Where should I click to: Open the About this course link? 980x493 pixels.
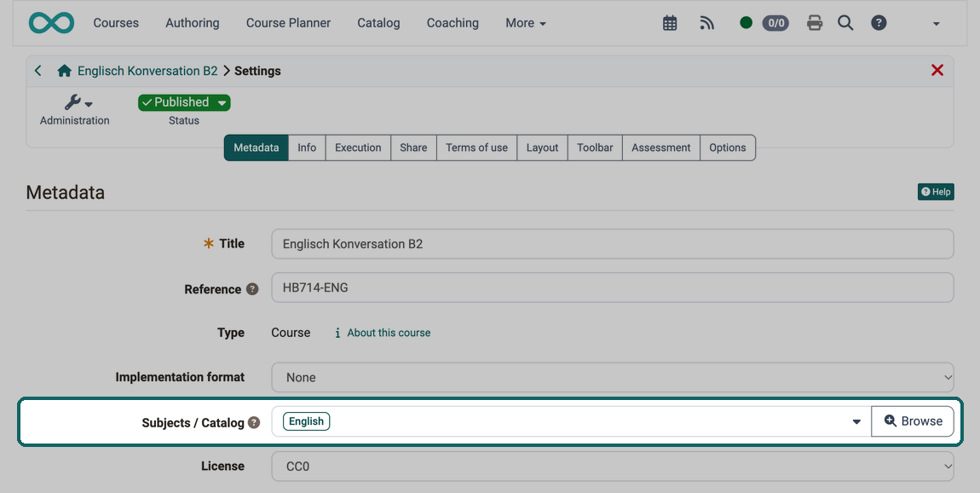389,333
